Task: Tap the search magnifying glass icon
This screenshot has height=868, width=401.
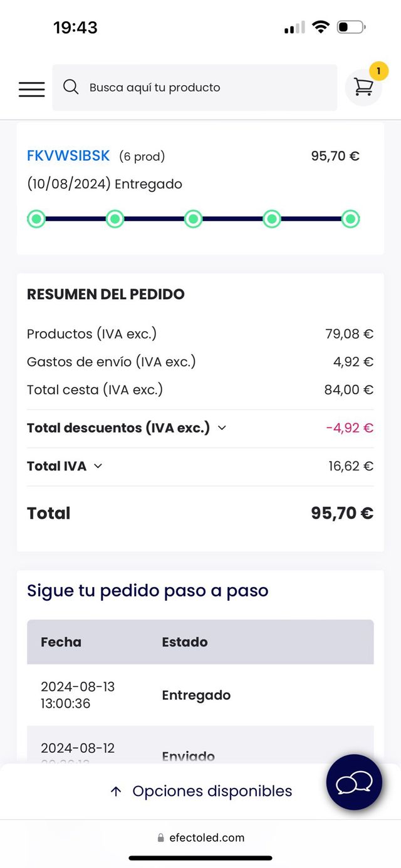Action: (71, 87)
